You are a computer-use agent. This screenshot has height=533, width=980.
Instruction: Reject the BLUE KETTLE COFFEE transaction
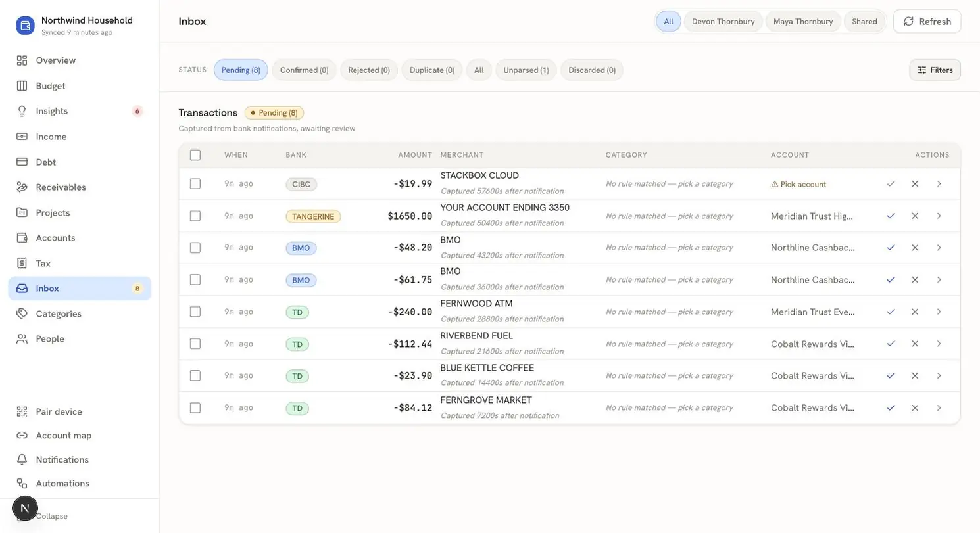(915, 375)
